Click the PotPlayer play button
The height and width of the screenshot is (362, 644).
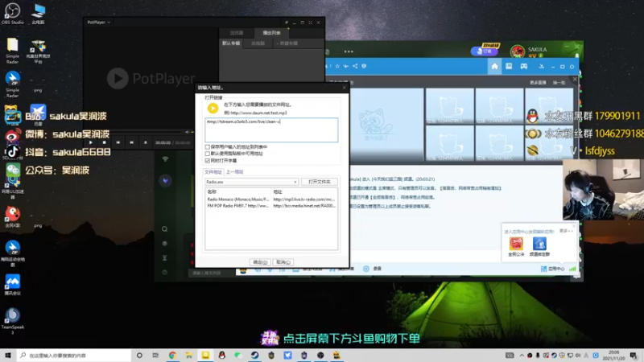tap(91, 142)
